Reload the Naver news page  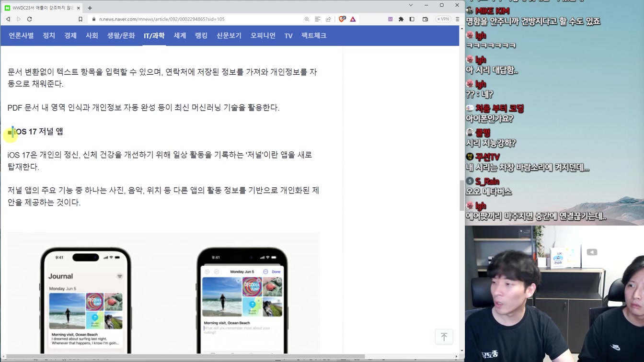(x=30, y=19)
